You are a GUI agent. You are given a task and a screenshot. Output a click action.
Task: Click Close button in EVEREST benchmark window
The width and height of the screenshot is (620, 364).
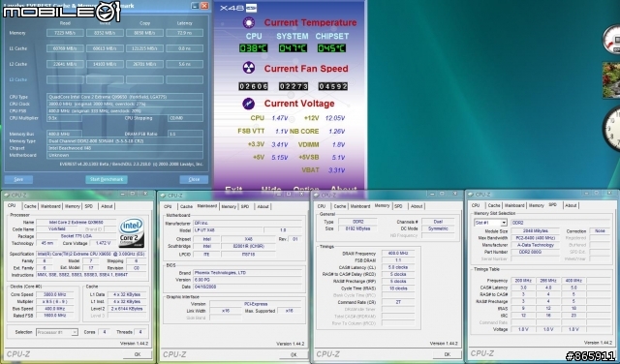click(x=194, y=179)
